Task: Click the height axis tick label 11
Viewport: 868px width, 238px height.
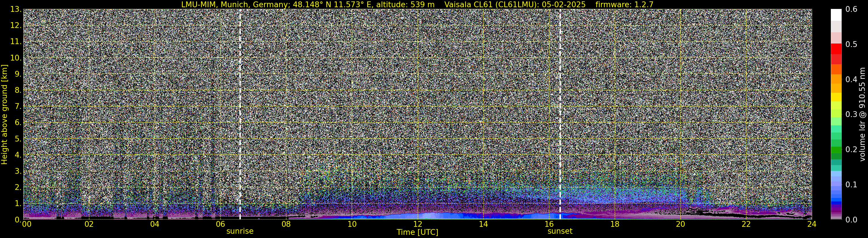Action: [x=16, y=42]
